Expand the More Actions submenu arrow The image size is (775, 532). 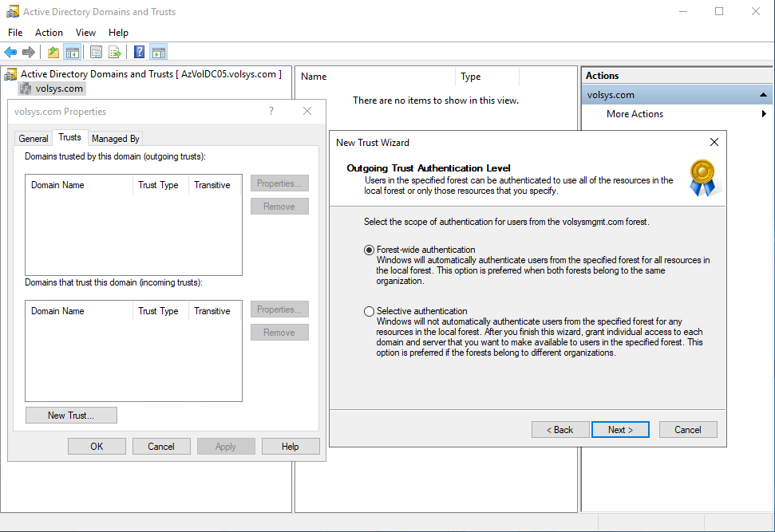764,114
